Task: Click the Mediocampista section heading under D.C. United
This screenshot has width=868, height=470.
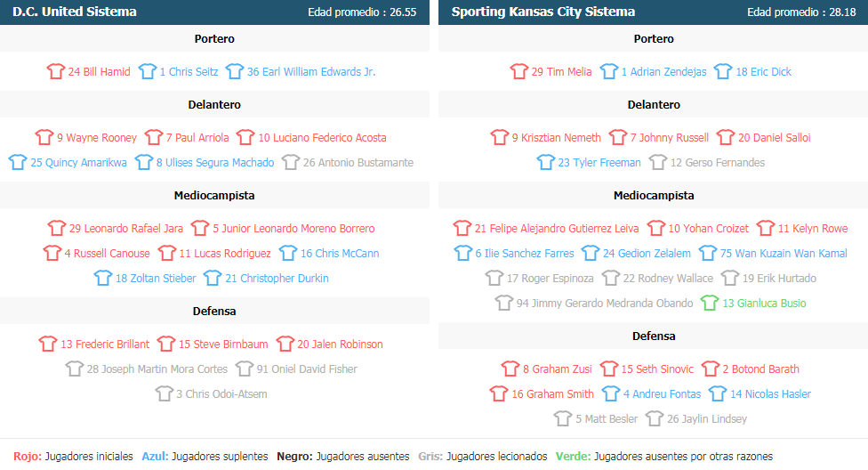Action: [214, 195]
